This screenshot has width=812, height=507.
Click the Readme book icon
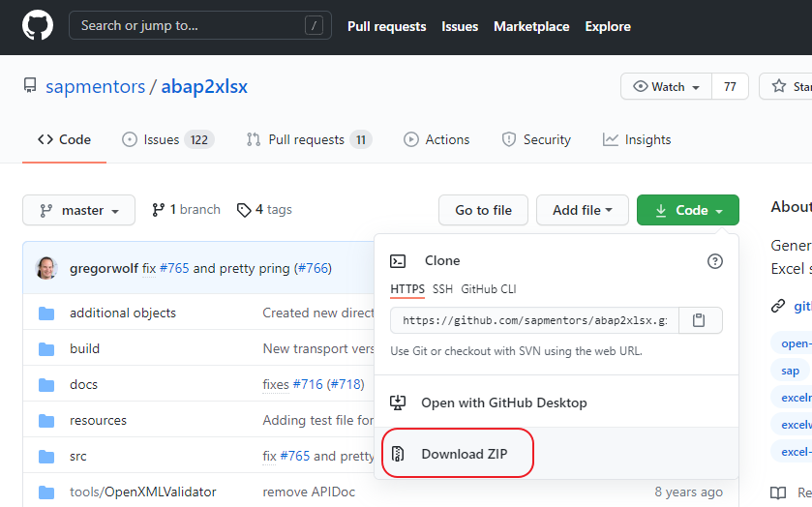778,492
